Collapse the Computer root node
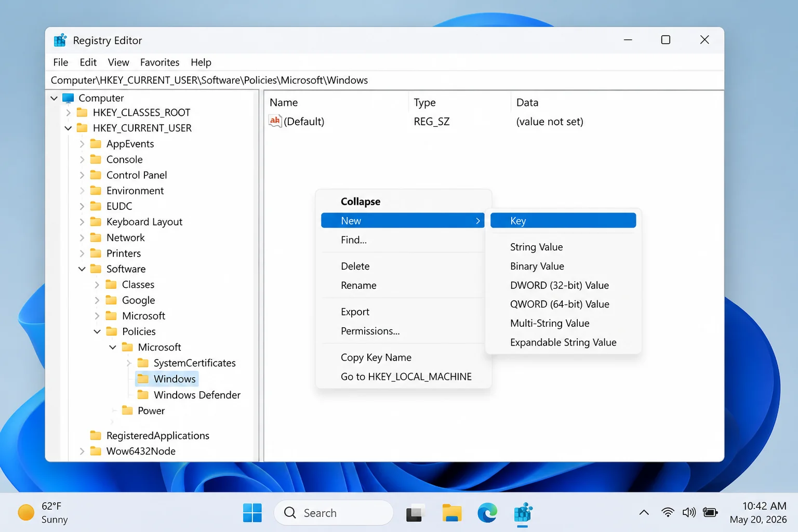The height and width of the screenshot is (532, 798). (x=54, y=98)
